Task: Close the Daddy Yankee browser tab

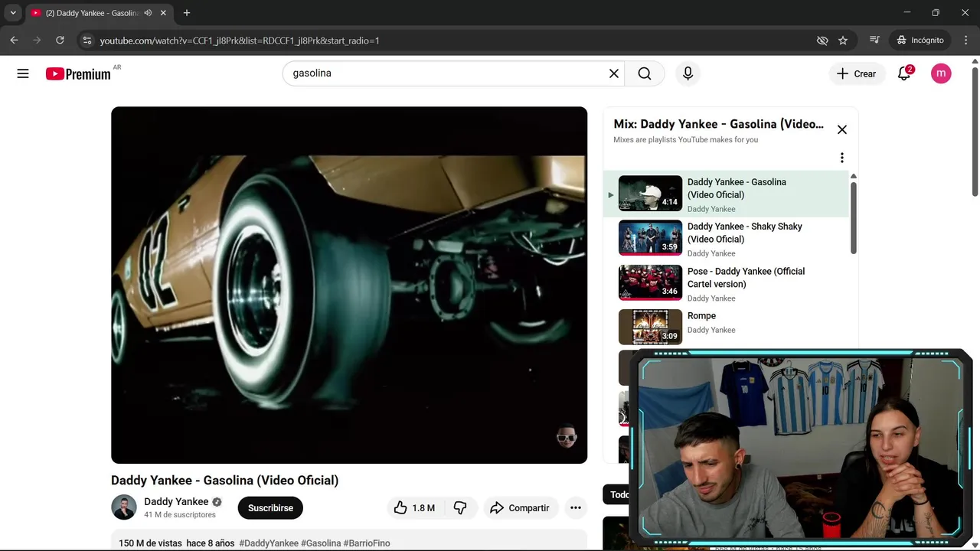Action: (x=164, y=13)
